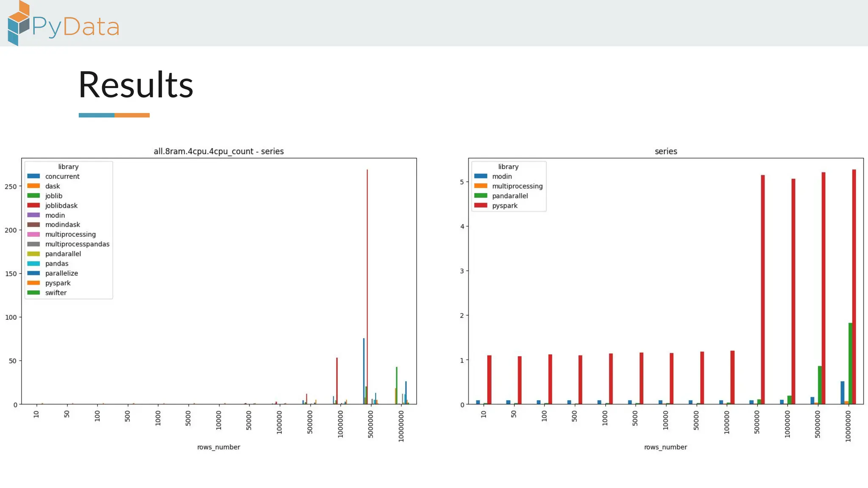Click the 10000000 tick label on right chart
868x488 pixels.
tap(848, 426)
